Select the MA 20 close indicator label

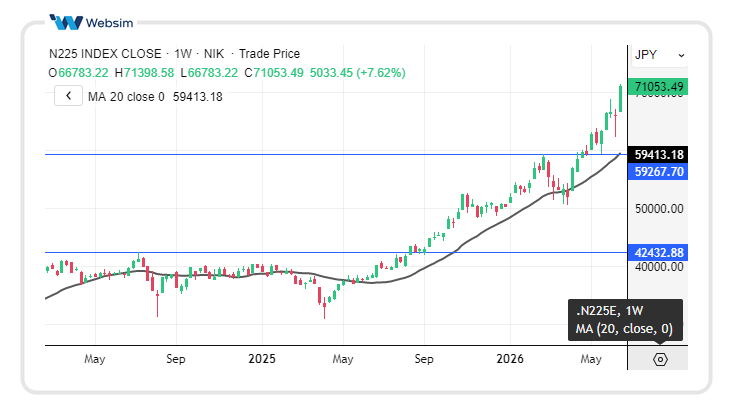pyautogui.click(x=126, y=97)
